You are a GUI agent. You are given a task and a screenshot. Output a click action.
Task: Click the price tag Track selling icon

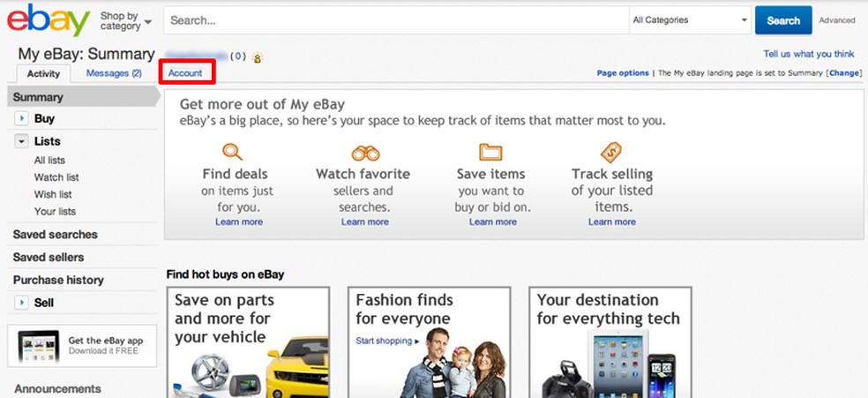(x=611, y=152)
